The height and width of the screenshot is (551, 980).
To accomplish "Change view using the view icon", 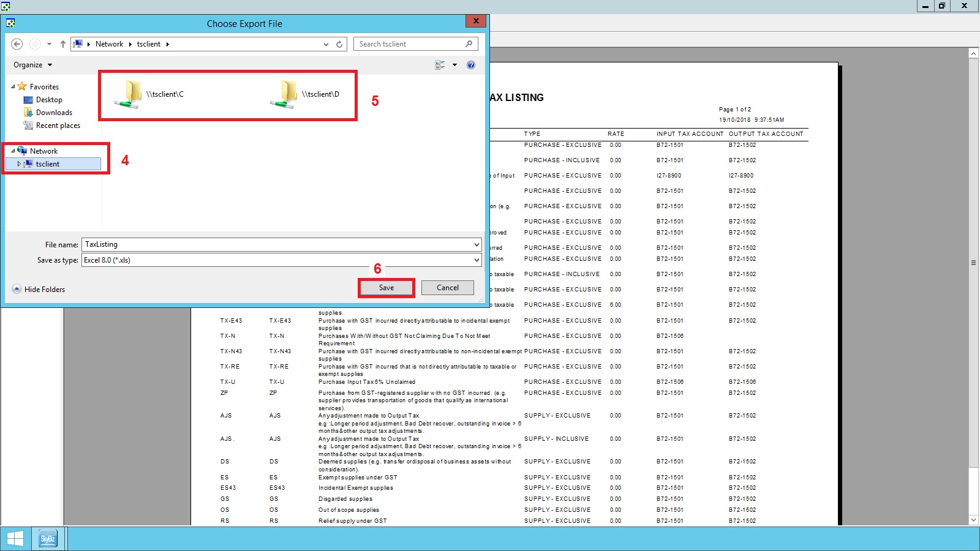I will (x=440, y=65).
